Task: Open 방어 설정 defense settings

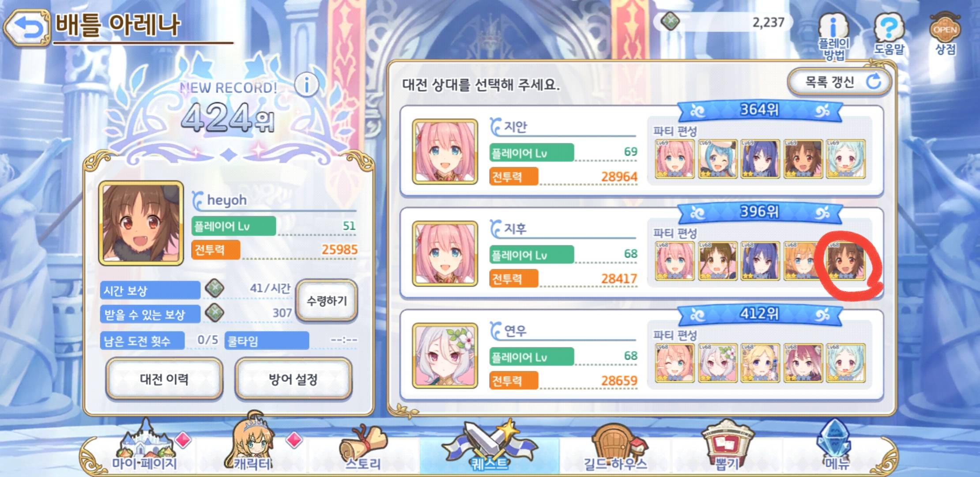Action: [x=294, y=379]
